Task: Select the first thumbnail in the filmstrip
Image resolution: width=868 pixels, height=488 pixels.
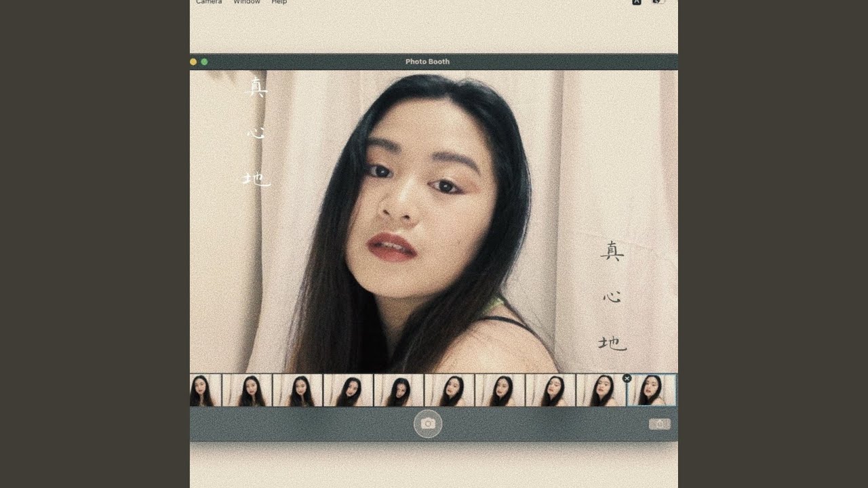Action: [205, 390]
